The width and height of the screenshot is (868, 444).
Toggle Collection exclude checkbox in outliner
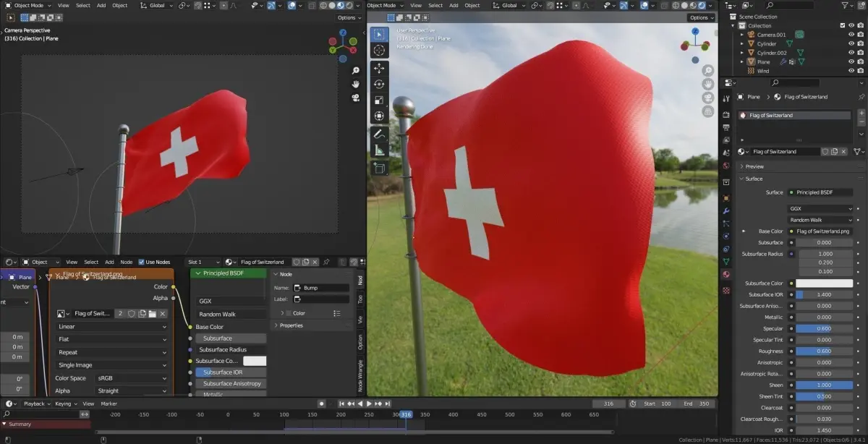click(x=842, y=25)
